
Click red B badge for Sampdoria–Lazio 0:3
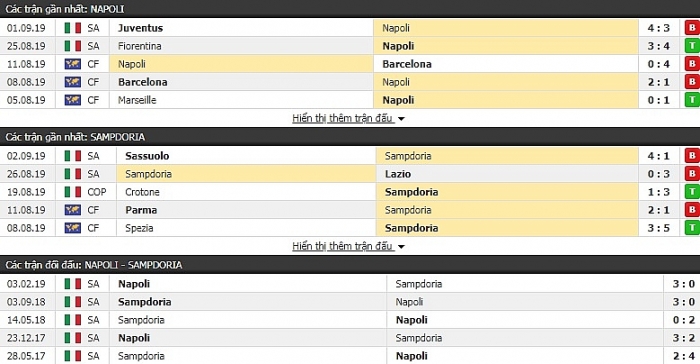coord(692,174)
